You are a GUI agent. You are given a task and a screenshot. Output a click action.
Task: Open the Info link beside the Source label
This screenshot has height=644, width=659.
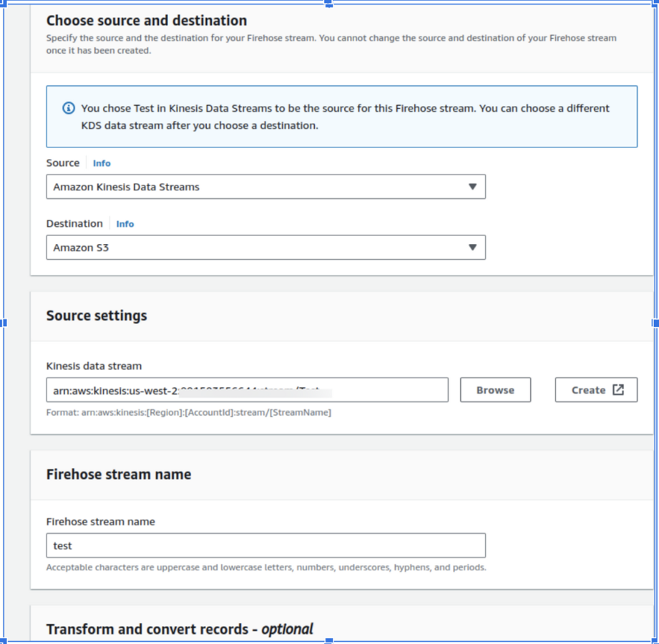[x=102, y=163]
